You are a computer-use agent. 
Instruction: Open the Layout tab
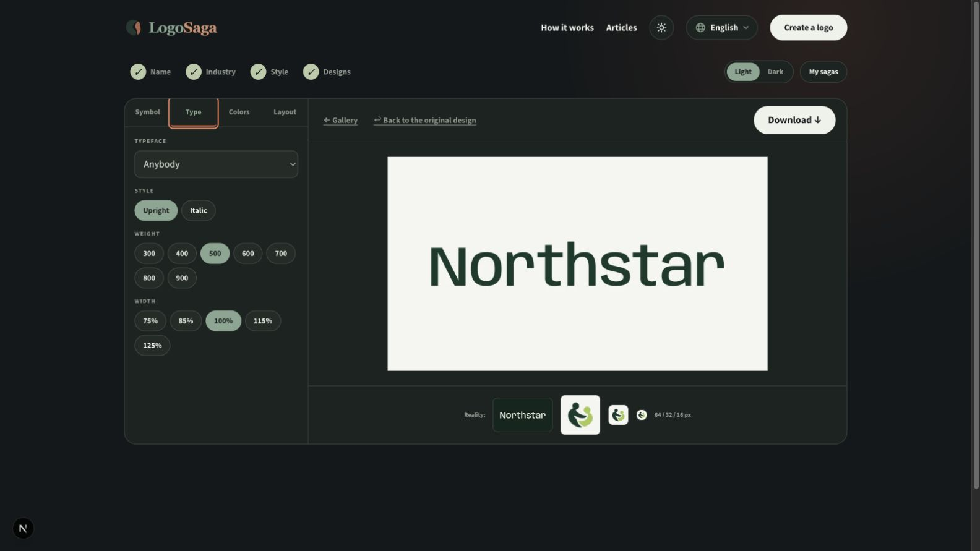point(285,112)
